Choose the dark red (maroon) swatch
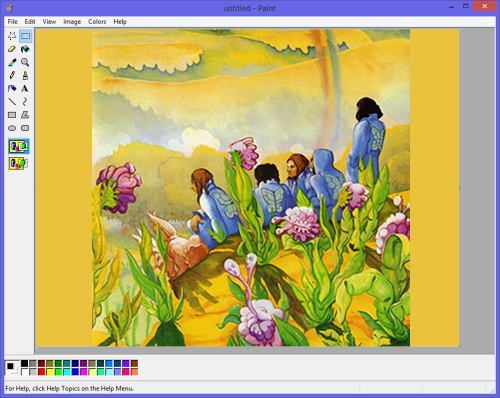500x398 pixels. point(41,364)
